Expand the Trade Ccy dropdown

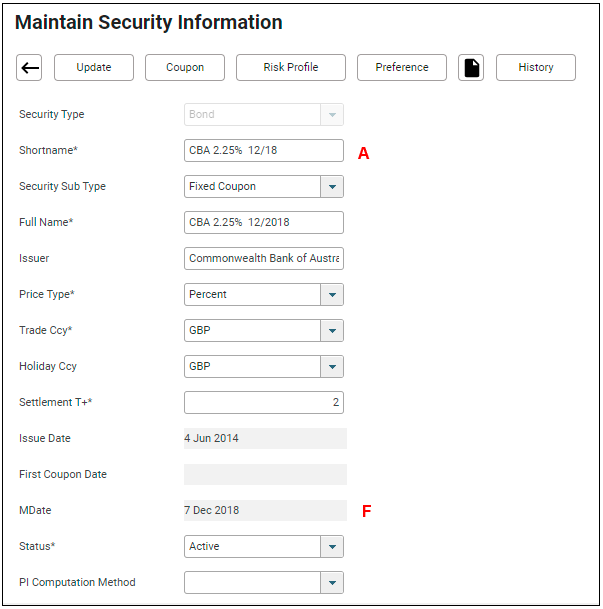[x=332, y=331]
